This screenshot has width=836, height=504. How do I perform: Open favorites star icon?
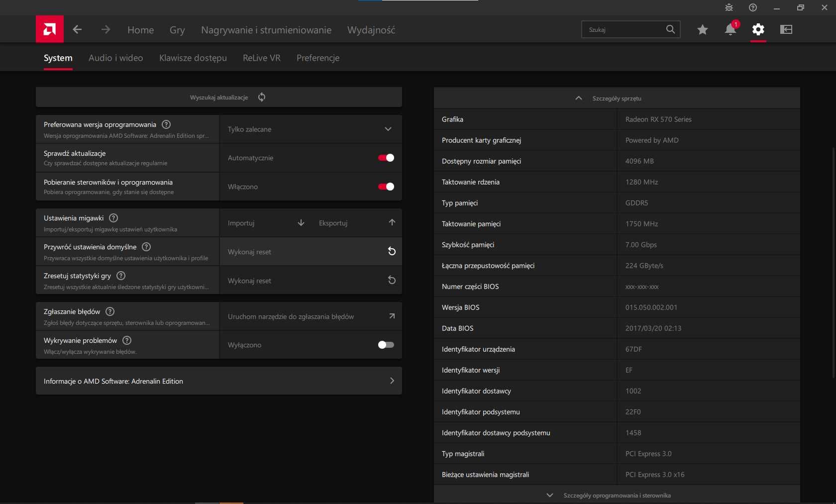(x=702, y=29)
